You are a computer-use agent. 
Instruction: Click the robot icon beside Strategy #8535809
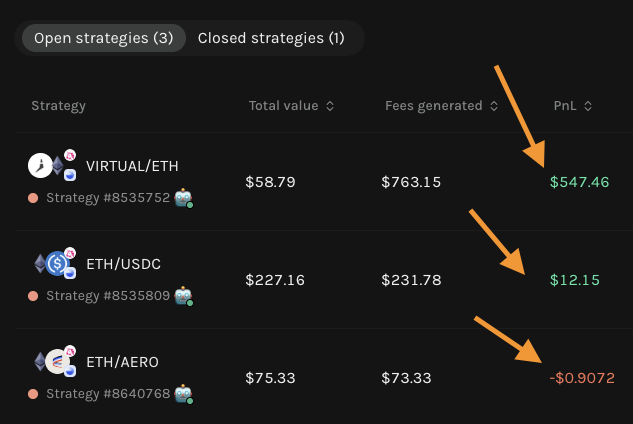click(x=183, y=296)
